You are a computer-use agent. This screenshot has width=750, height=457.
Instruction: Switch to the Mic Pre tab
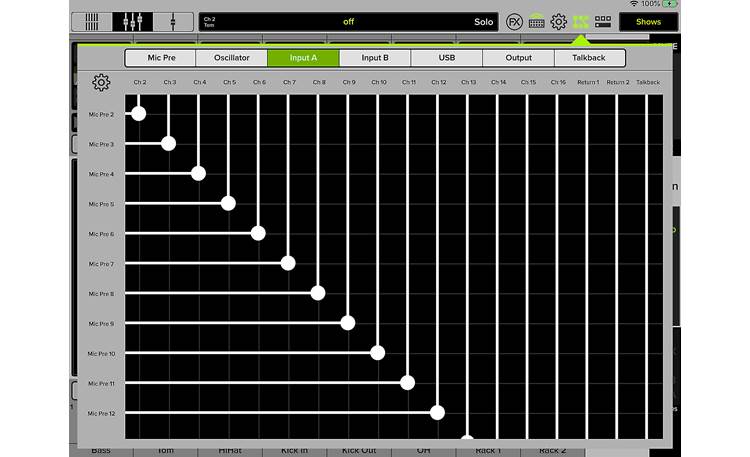[x=161, y=58]
